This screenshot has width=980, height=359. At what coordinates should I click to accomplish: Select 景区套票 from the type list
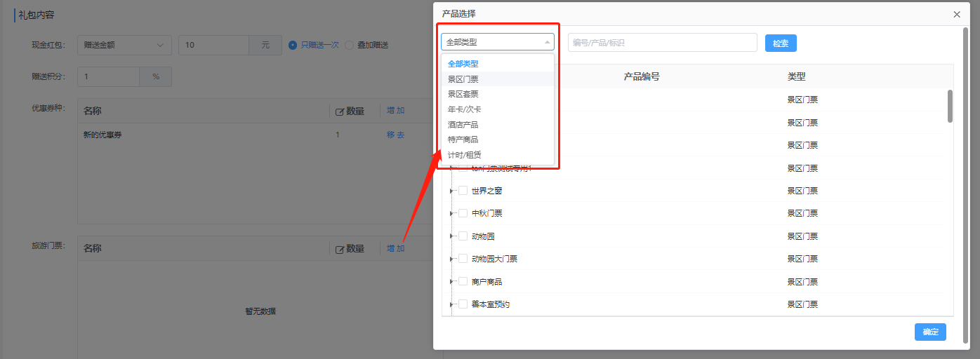(x=463, y=94)
